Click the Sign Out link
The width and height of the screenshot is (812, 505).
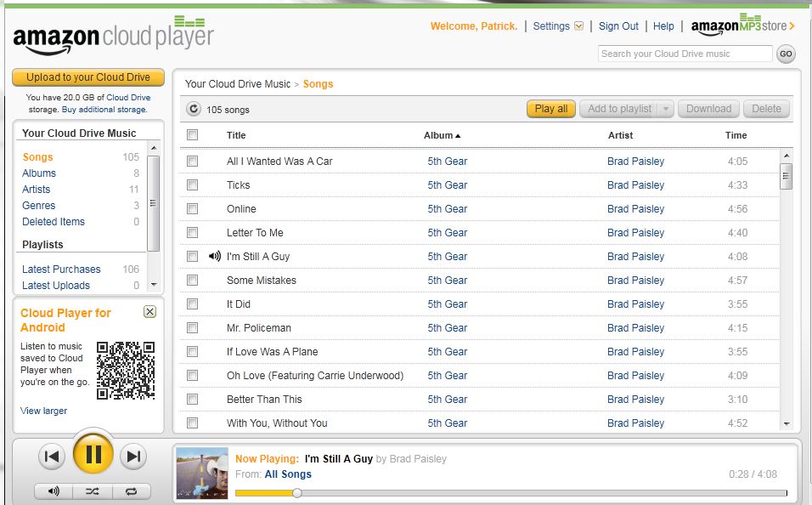pos(618,26)
